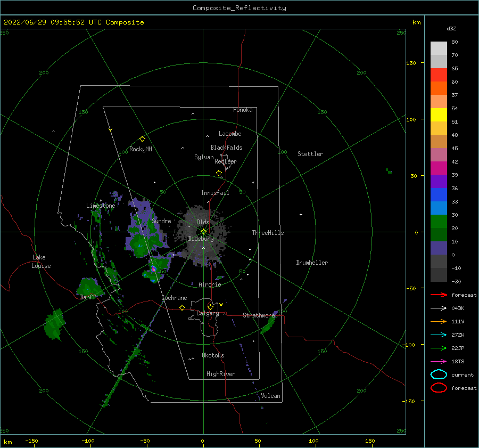Click the yellow diamond marker above Calgary
Screen dimensions: 479x448
(x=210, y=307)
